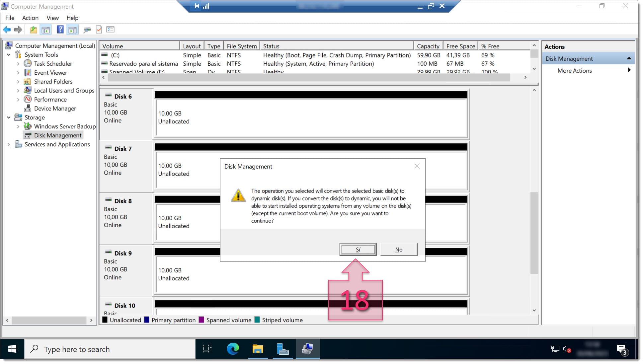Screen dimensions: 643x364
Task: Expand Services and Applications node
Action: [x=9, y=144]
